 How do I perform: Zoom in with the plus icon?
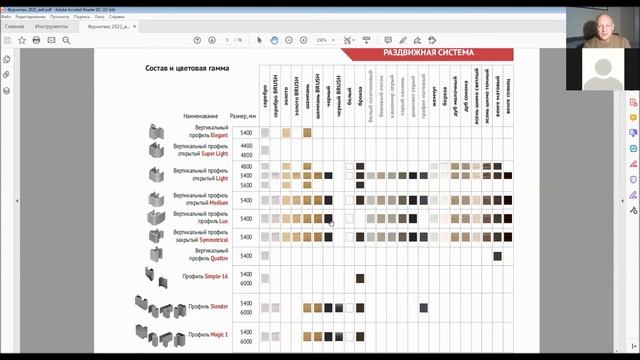click(303, 40)
